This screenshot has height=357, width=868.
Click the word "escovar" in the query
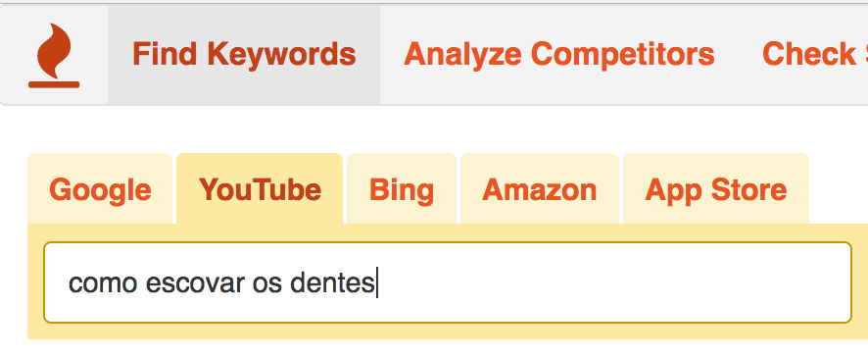(195, 283)
